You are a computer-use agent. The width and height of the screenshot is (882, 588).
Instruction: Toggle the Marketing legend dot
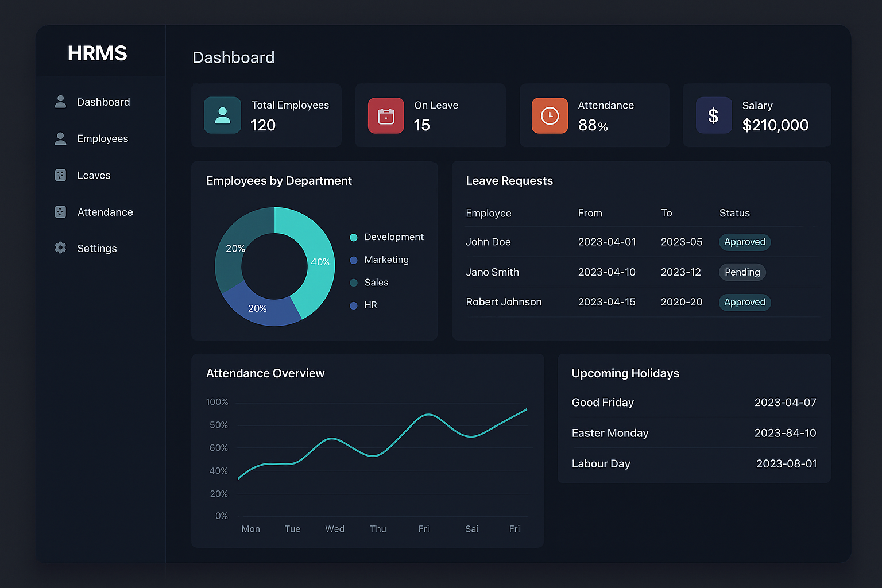353,260
